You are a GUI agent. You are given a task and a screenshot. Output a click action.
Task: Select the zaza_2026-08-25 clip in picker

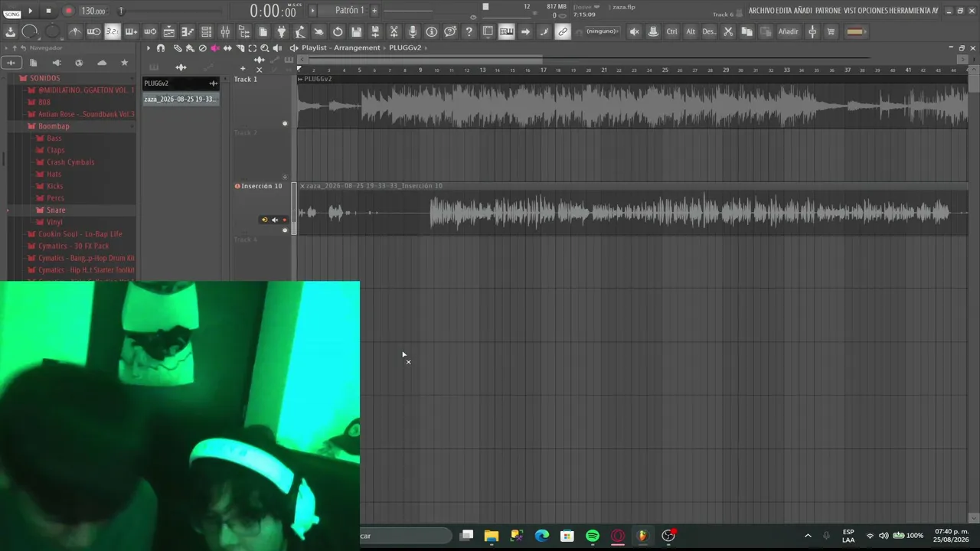pos(181,99)
